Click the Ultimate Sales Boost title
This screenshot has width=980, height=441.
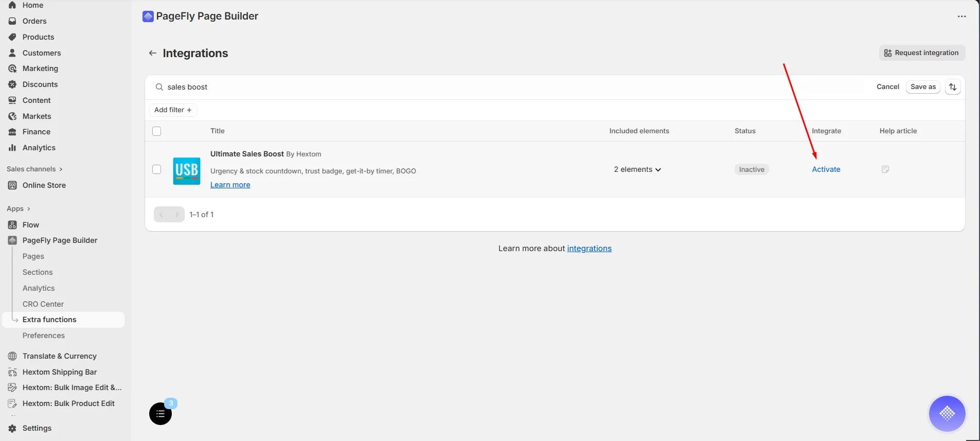[247, 154]
